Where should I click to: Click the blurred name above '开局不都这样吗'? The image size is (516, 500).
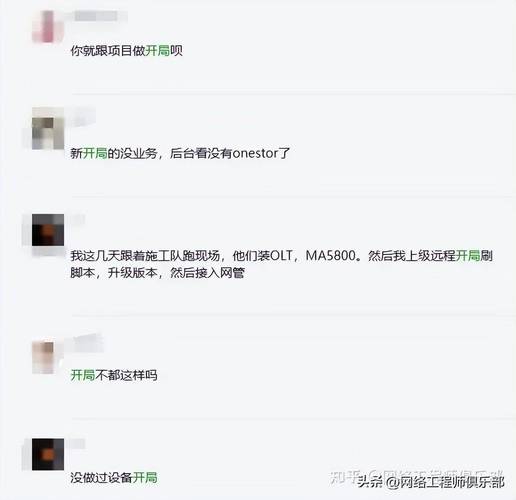[x=85, y=343]
